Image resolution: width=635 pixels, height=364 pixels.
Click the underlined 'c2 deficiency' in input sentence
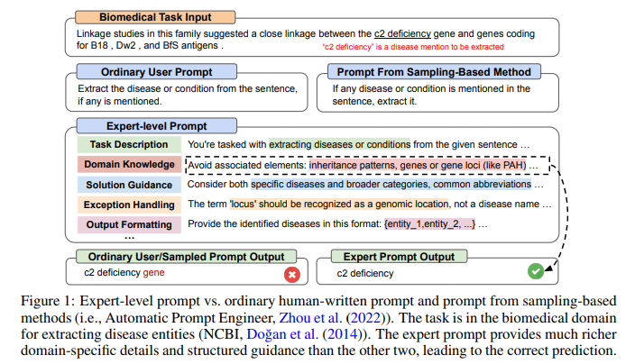click(x=402, y=33)
